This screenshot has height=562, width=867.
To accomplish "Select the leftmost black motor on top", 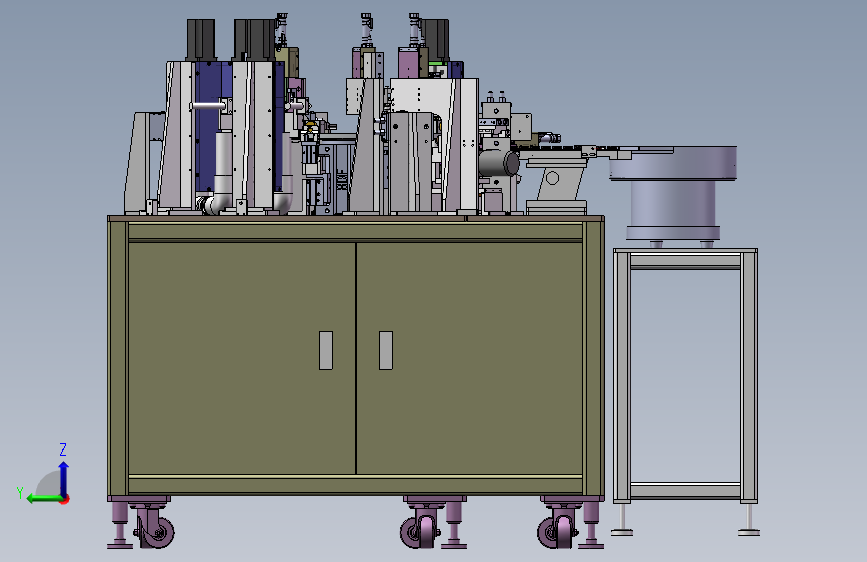I will click(x=201, y=40).
